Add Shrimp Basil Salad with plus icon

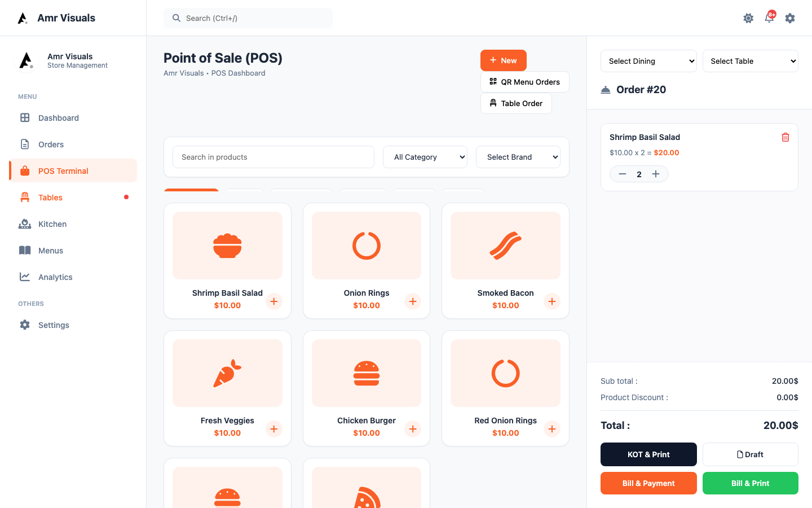(274, 301)
